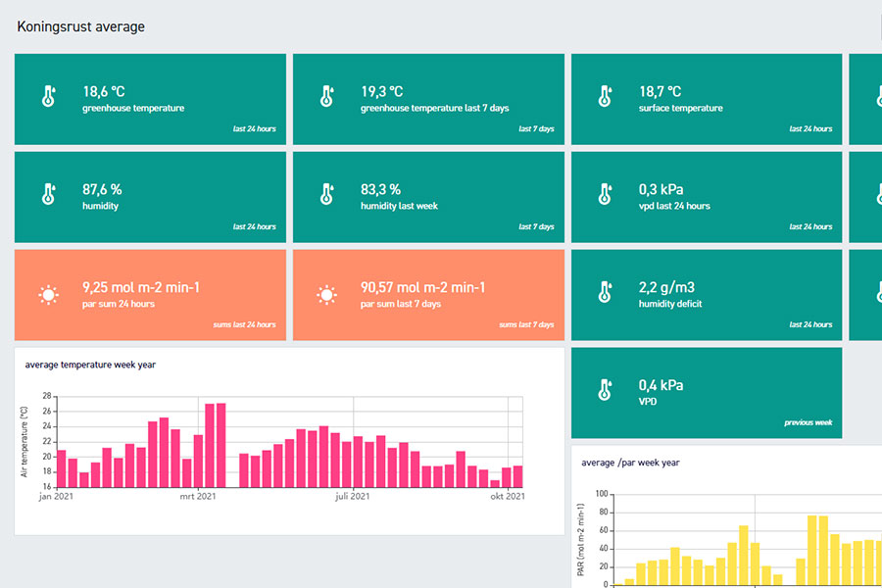Click the surface temperature thermometer icon
This screenshot has height=588, width=882.
tap(605, 97)
